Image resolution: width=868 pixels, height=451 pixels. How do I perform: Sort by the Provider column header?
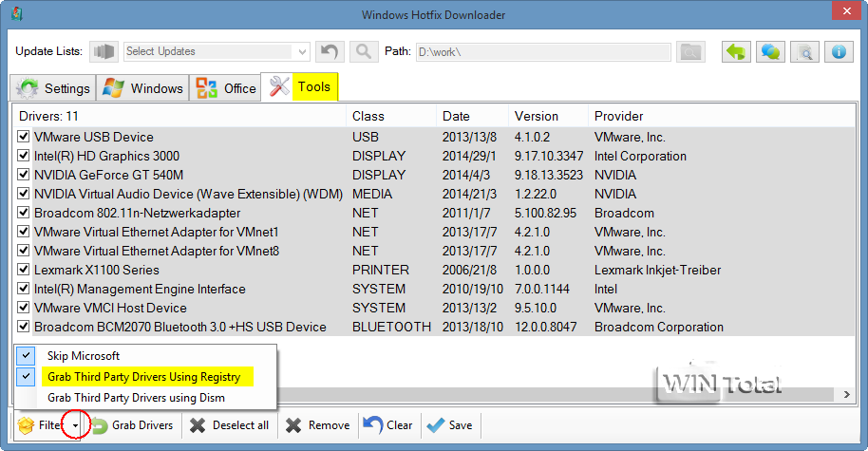(722, 116)
